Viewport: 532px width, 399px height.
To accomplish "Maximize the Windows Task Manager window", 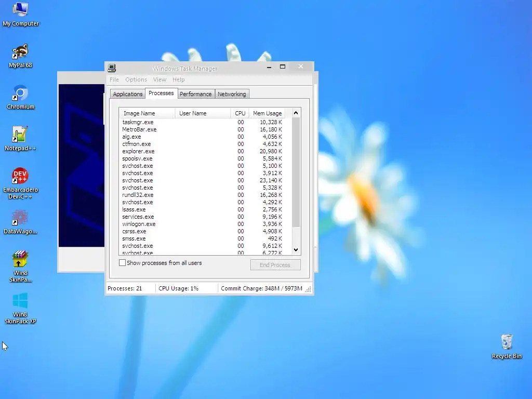I will (x=283, y=67).
